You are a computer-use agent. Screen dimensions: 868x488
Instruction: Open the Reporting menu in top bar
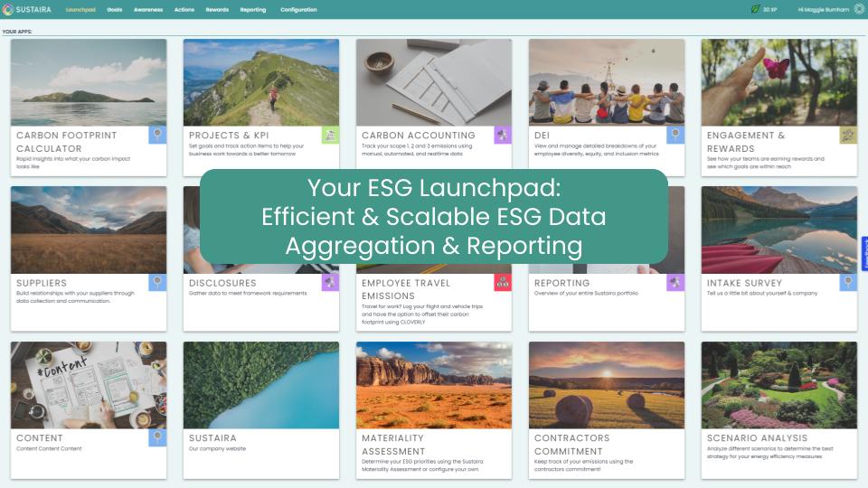[x=253, y=9]
